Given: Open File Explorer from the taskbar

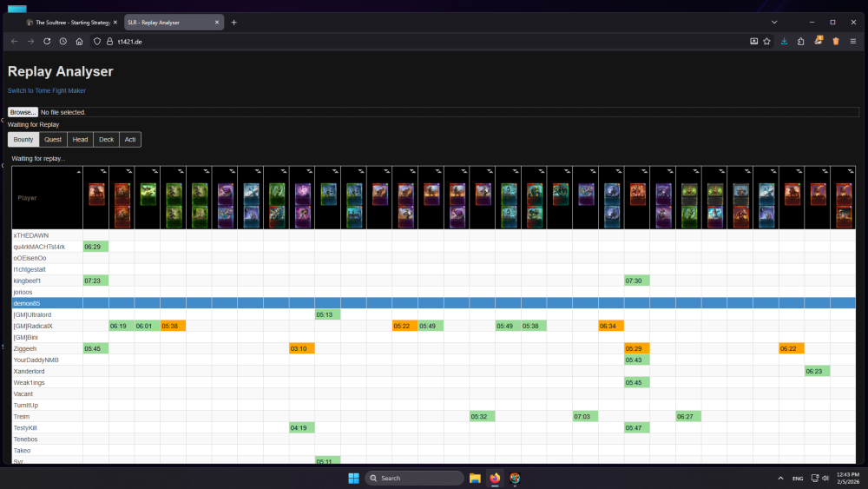Looking at the screenshot, I should coord(475,478).
